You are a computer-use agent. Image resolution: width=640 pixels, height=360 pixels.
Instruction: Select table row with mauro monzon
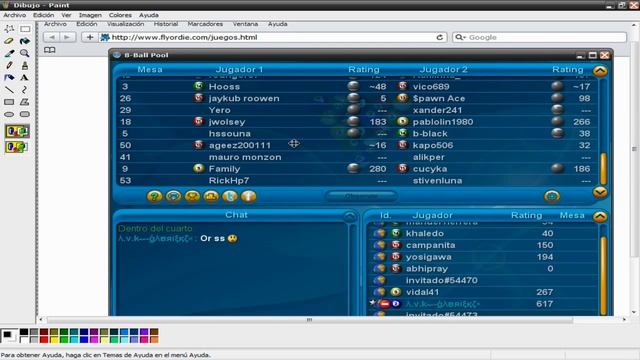pyautogui.click(x=358, y=157)
